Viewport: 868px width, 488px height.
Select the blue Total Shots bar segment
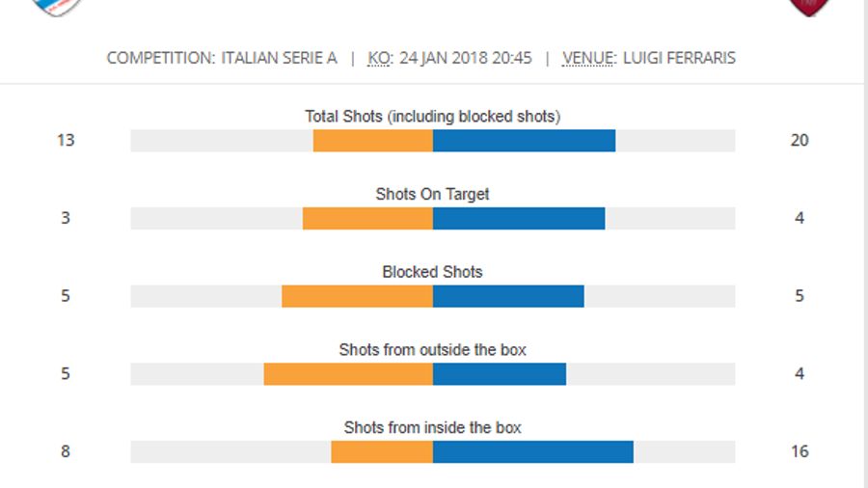[524, 141]
